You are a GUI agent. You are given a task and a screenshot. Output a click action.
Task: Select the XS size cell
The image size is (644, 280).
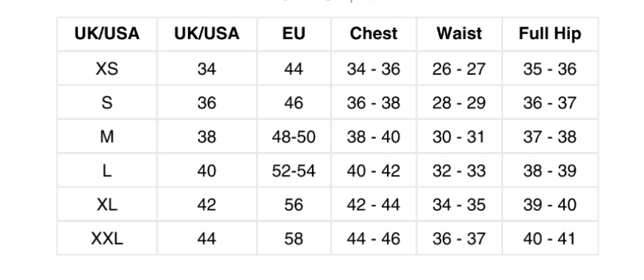tap(106, 68)
